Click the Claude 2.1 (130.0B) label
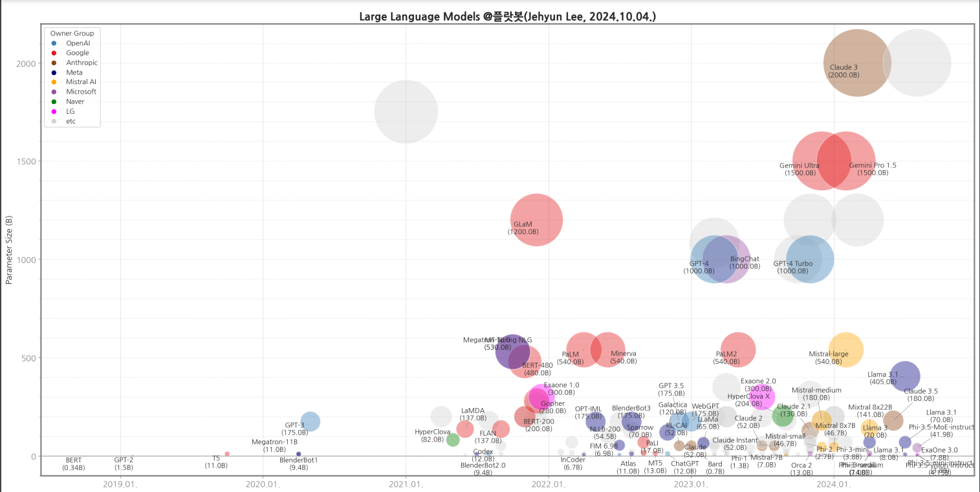The image size is (980, 492). coord(794,411)
